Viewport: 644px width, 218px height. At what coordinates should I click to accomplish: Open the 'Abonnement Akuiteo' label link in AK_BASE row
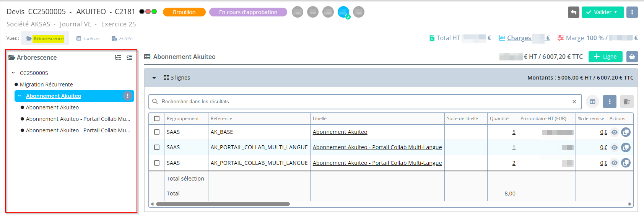[x=340, y=132]
